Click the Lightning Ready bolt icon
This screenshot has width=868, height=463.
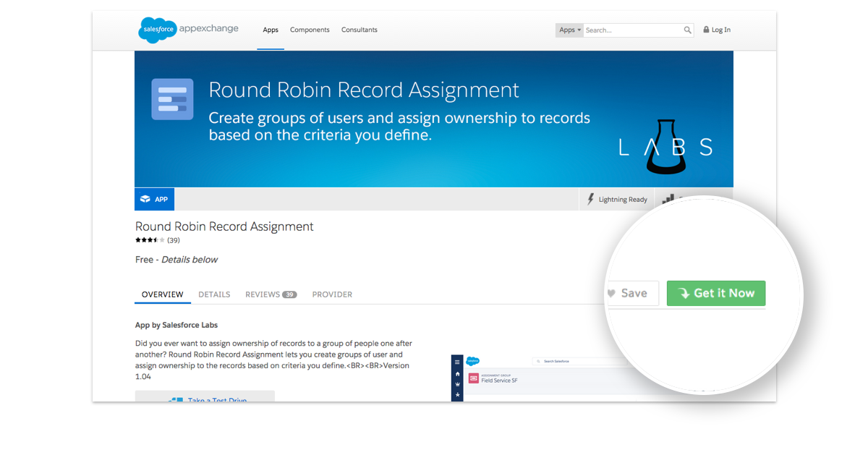pos(591,200)
